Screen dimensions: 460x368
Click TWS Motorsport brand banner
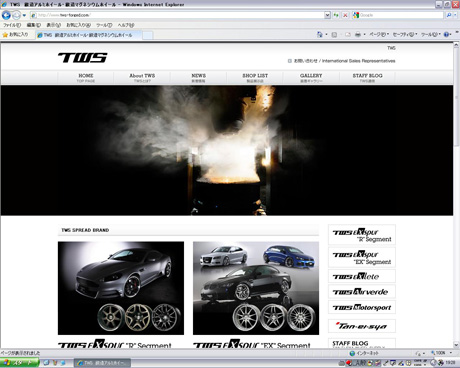(362, 307)
